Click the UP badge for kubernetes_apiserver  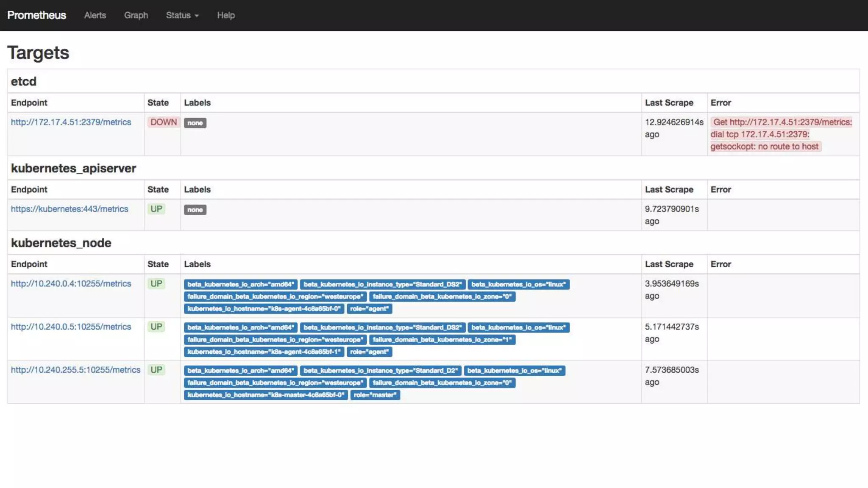coord(156,209)
